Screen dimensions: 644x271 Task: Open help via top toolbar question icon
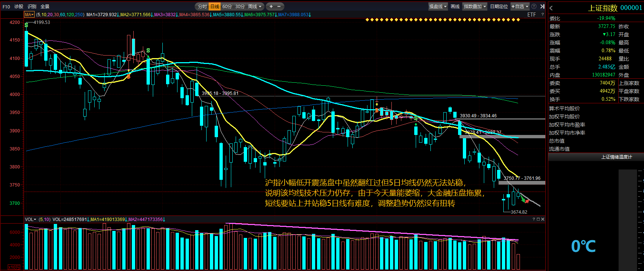534,7
